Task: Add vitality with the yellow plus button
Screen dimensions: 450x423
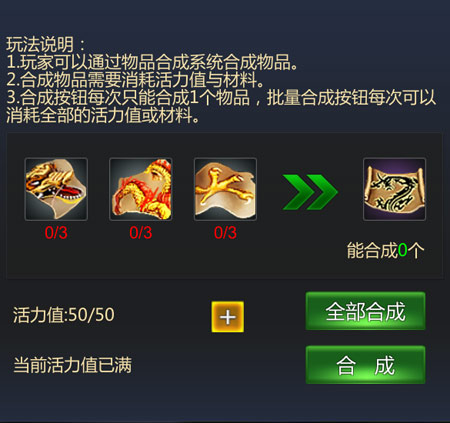Action: click(228, 317)
